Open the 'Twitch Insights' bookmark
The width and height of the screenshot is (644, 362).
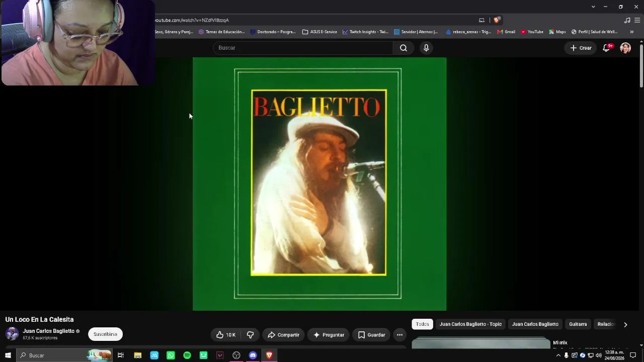[365, 32]
